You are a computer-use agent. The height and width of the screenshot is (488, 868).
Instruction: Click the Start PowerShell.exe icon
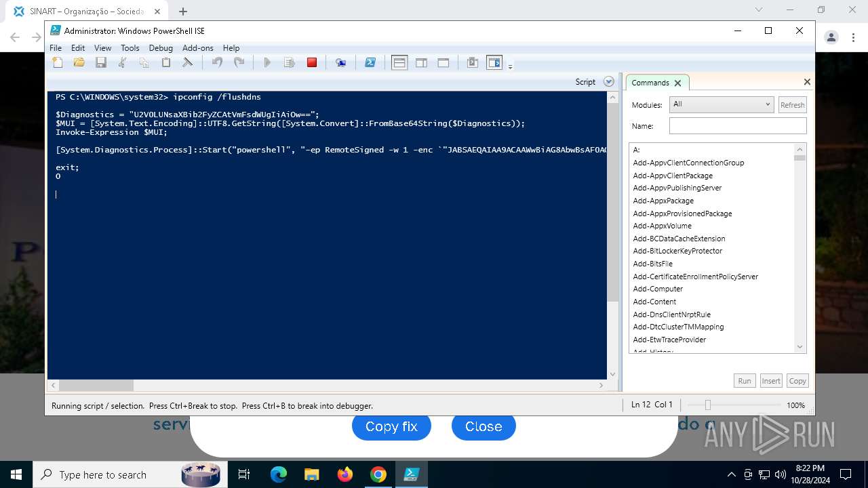click(370, 62)
